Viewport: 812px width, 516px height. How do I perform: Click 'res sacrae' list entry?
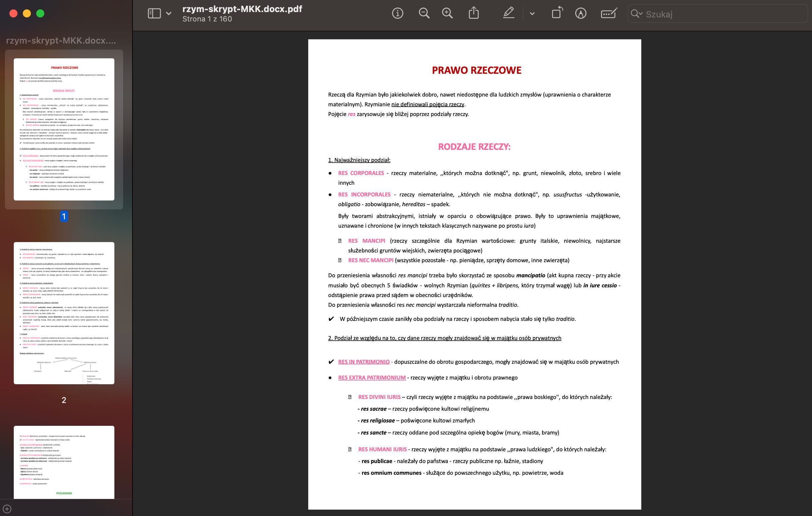coord(374,409)
